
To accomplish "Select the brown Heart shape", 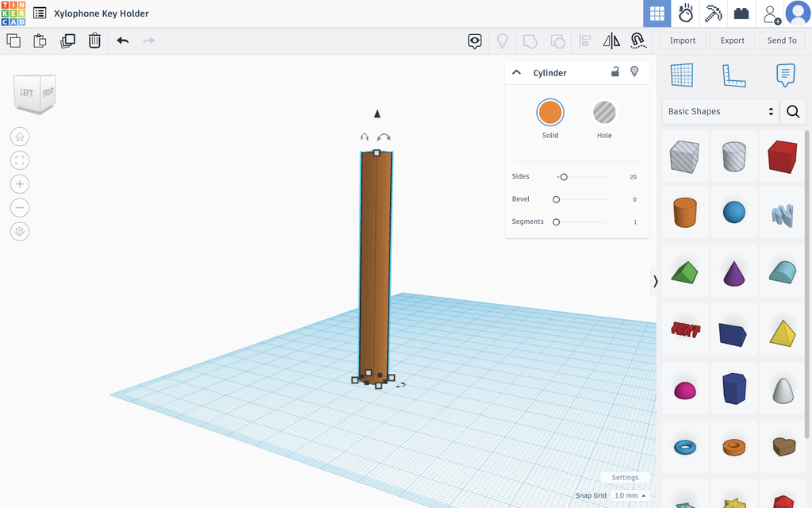I will point(783,446).
